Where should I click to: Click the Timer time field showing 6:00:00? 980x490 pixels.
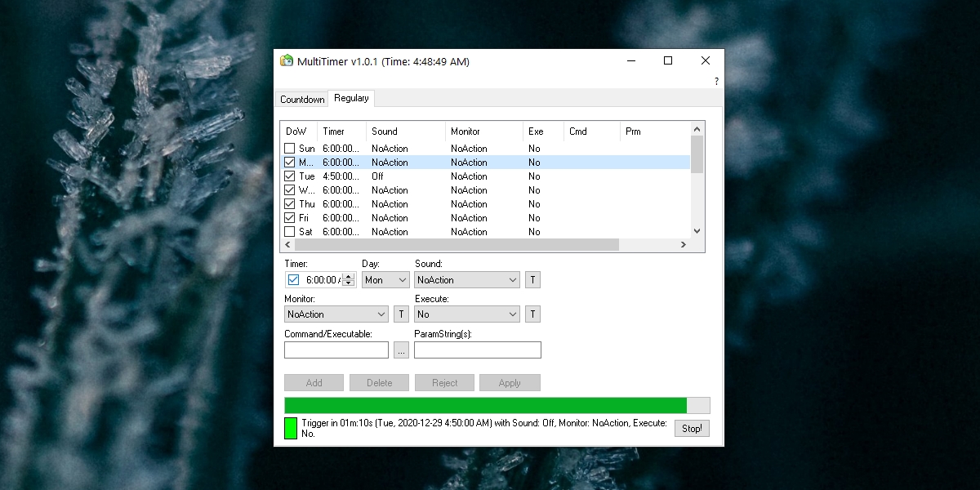[x=323, y=280]
